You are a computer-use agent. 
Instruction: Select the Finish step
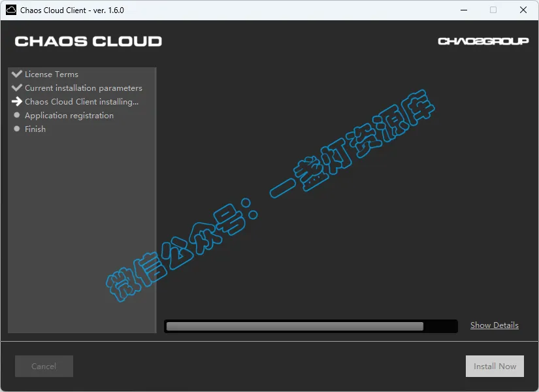tap(35, 129)
